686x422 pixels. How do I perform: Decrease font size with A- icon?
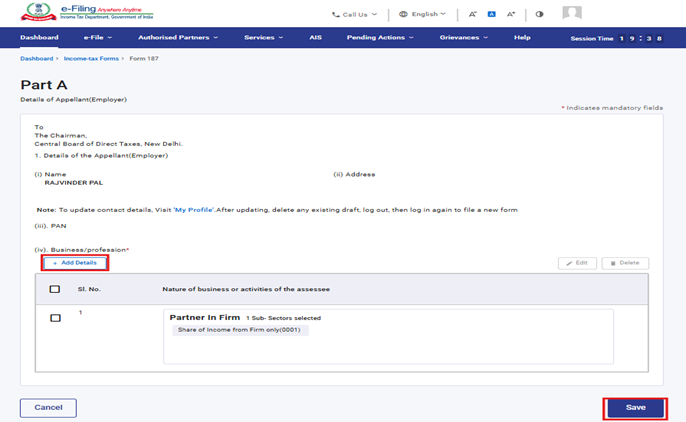click(x=472, y=15)
